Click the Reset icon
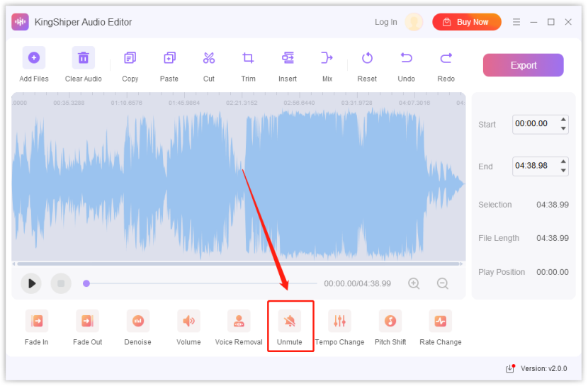588x386 pixels. (x=367, y=58)
